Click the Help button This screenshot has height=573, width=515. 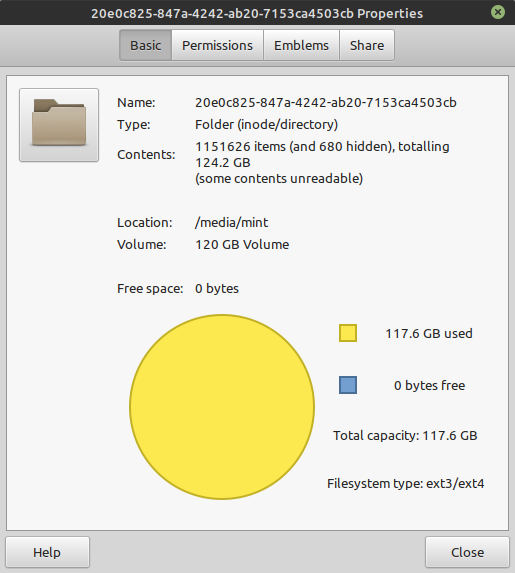(47, 552)
